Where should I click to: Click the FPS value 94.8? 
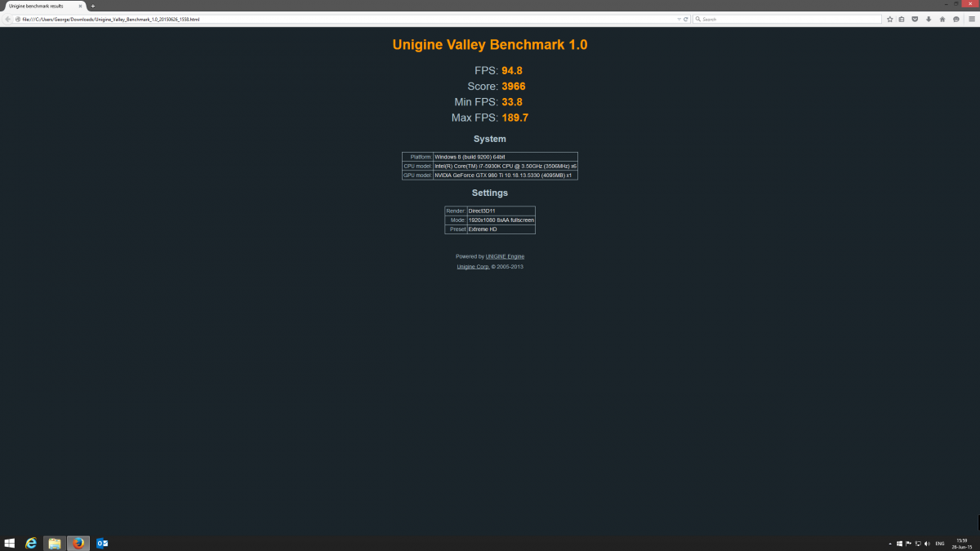pyautogui.click(x=512, y=71)
